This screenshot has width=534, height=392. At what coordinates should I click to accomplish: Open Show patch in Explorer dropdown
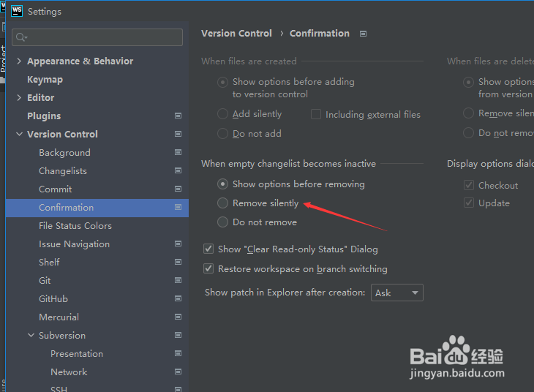(397, 293)
